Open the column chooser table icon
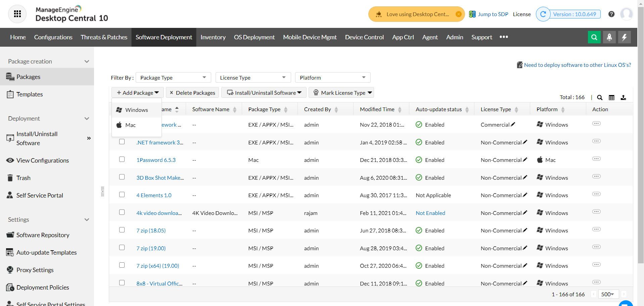 pyautogui.click(x=611, y=98)
